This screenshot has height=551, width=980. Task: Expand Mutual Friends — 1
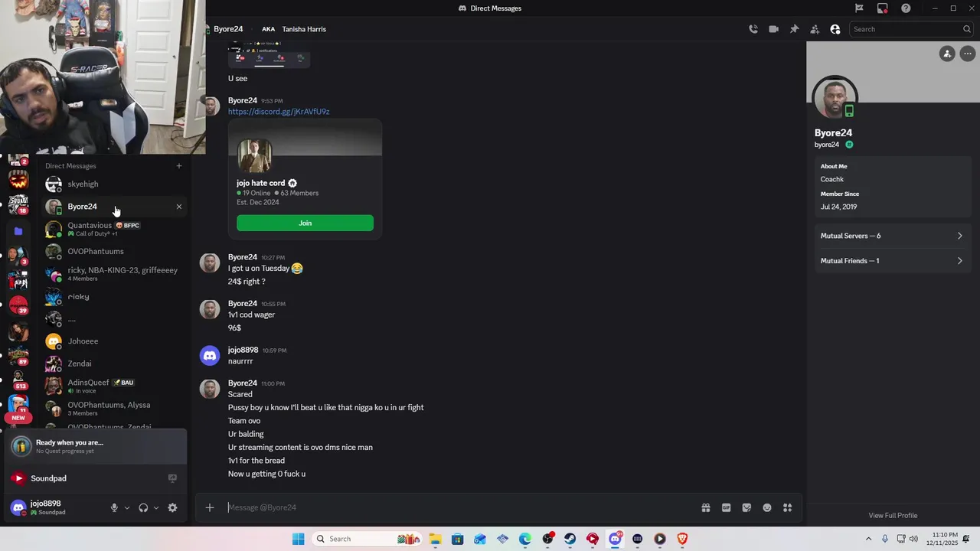892,261
